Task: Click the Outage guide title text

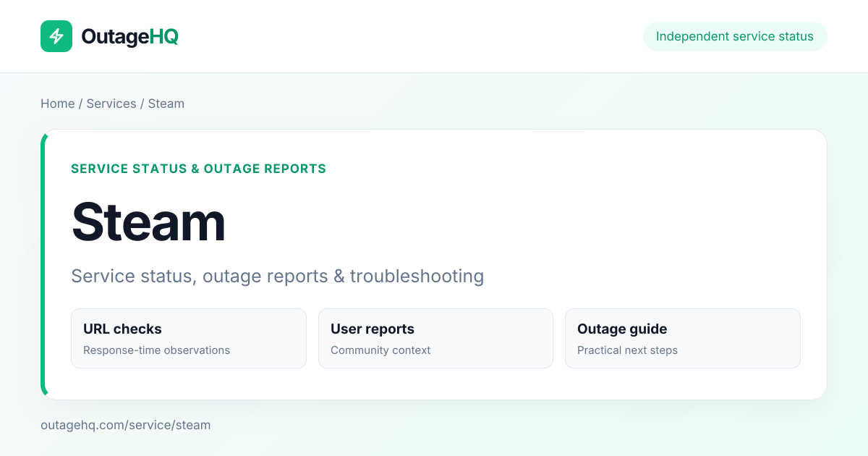Action: coord(622,329)
